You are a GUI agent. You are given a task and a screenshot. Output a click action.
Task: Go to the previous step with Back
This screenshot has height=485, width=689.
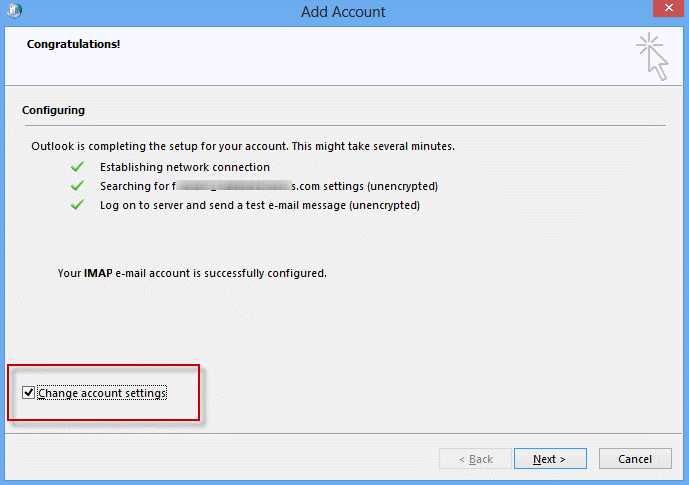coord(475,459)
